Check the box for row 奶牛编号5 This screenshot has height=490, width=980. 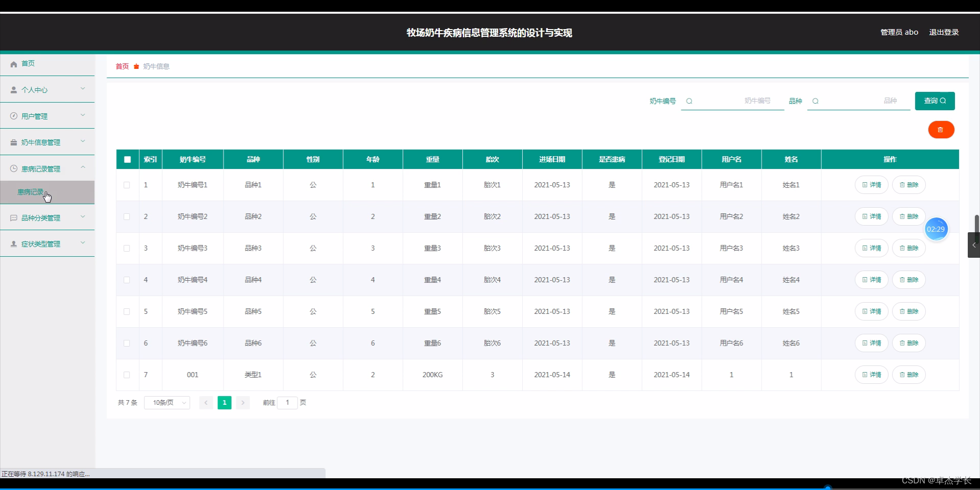pyautogui.click(x=127, y=311)
